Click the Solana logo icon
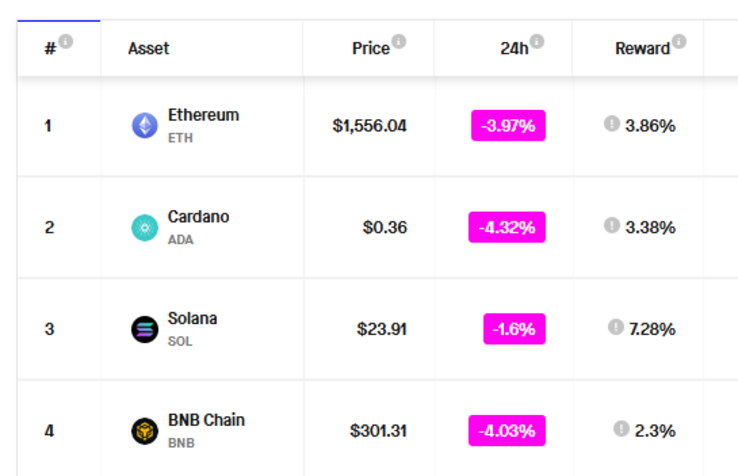The image size is (738, 476). click(145, 329)
